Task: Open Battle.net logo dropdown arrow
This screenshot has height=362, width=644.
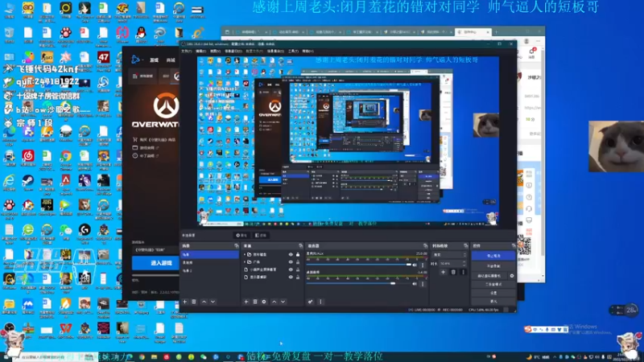Action: coord(142,60)
